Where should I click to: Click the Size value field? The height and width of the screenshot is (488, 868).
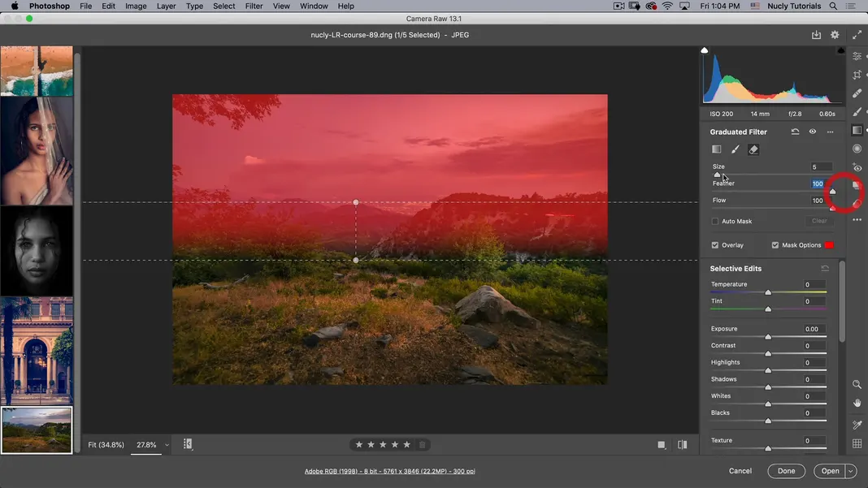point(822,167)
